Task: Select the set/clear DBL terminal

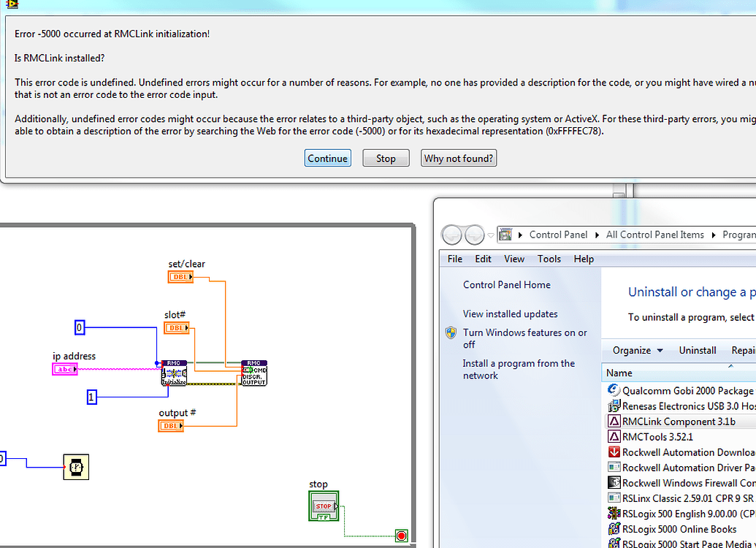Action: pos(180,276)
